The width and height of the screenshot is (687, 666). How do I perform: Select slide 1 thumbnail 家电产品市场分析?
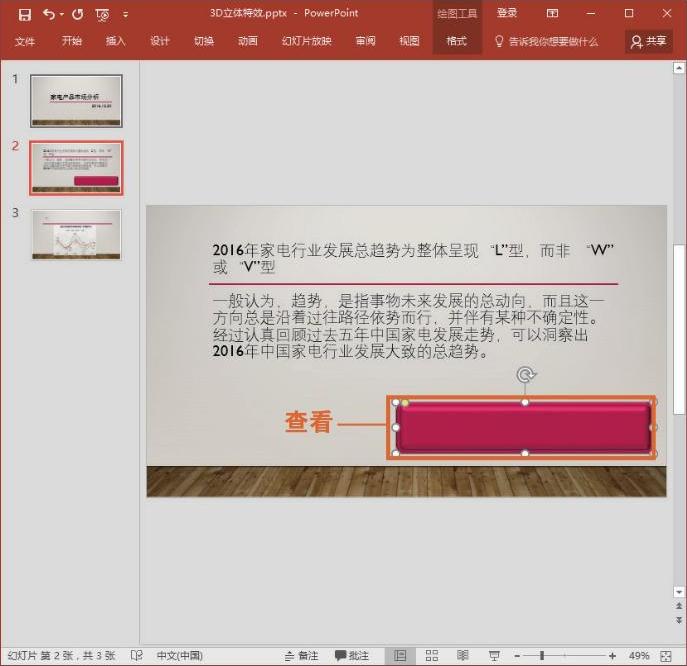tap(76, 101)
